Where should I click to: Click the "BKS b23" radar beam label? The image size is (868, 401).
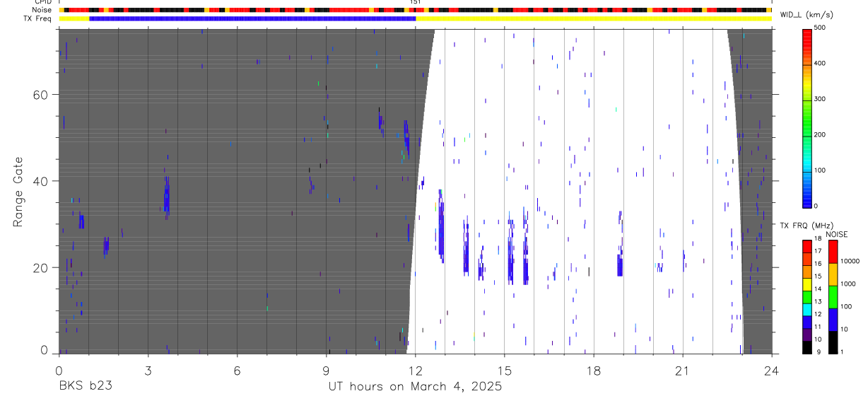click(85, 386)
